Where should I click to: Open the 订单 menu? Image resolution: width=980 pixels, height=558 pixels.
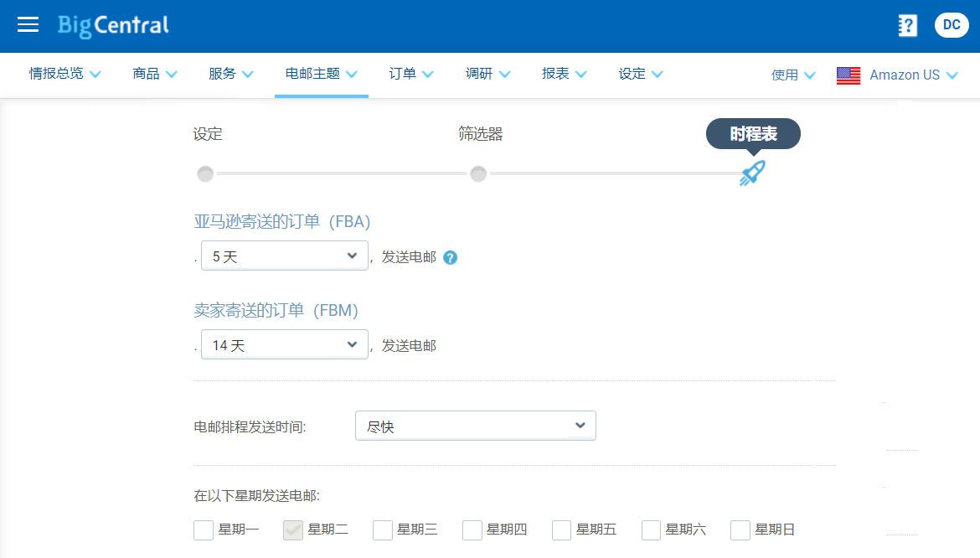click(x=411, y=74)
